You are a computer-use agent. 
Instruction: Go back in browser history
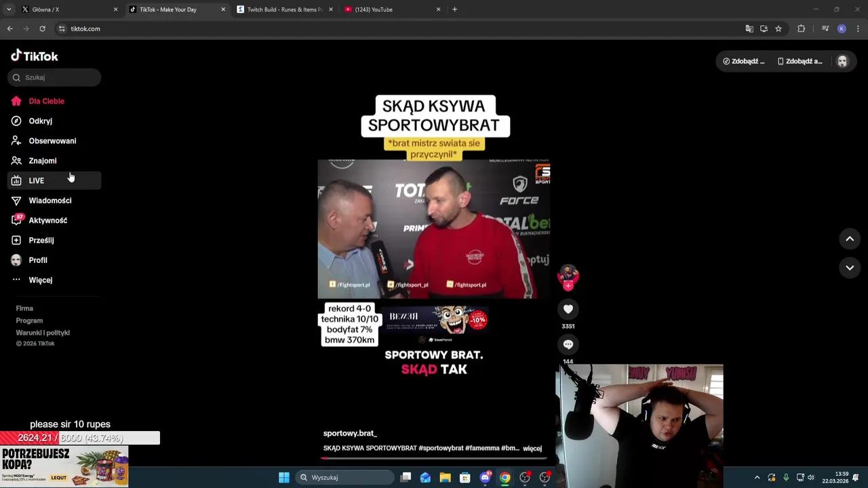10,28
